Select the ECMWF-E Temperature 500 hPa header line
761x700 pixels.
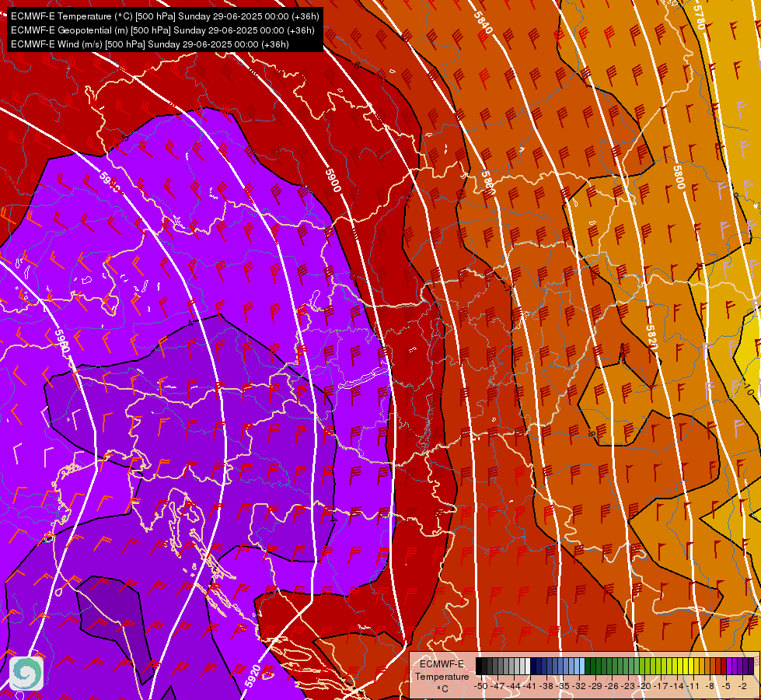(165, 16)
